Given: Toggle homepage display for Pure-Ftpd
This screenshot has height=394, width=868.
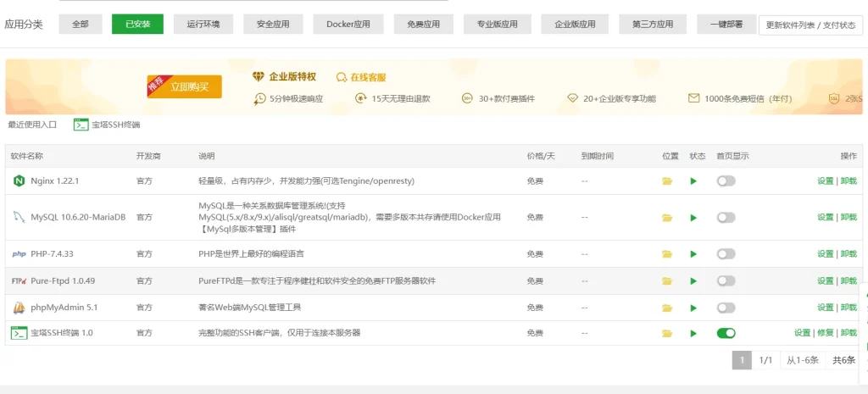Looking at the screenshot, I should coord(726,281).
